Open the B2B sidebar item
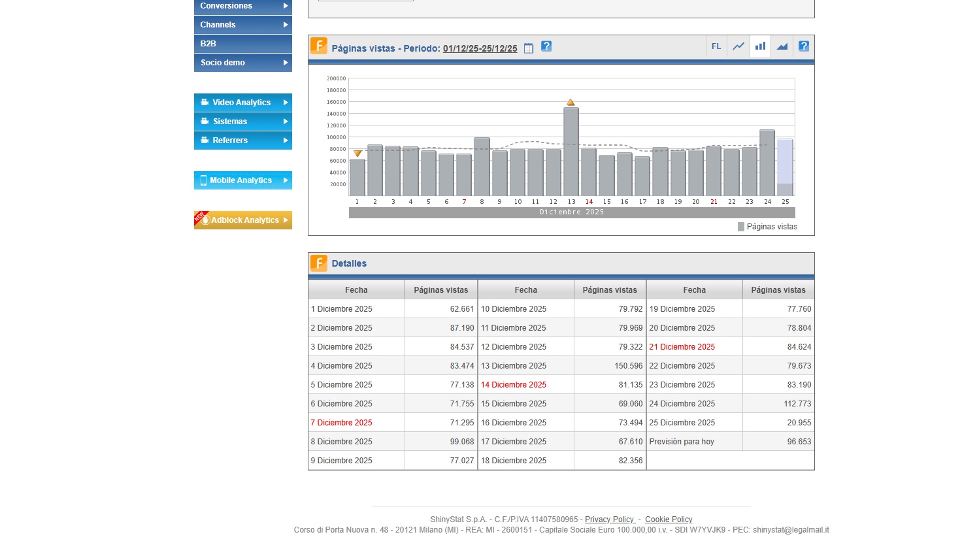This screenshot has width=977, height=560. [x=242, y=44]
